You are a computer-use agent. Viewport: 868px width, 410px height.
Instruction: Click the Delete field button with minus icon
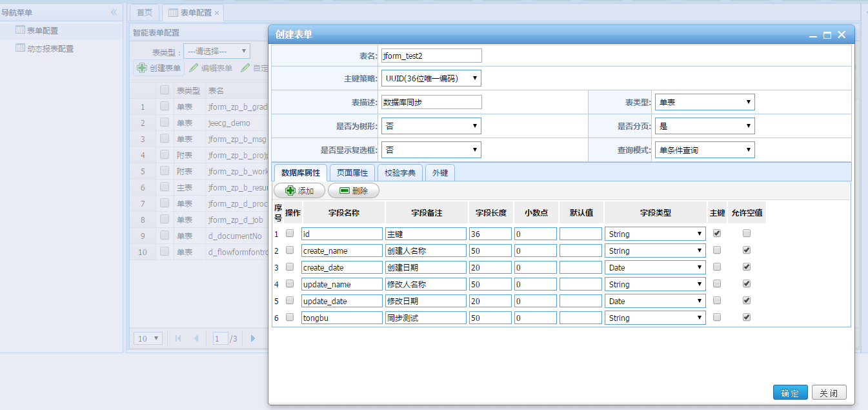tap(353, 190)
